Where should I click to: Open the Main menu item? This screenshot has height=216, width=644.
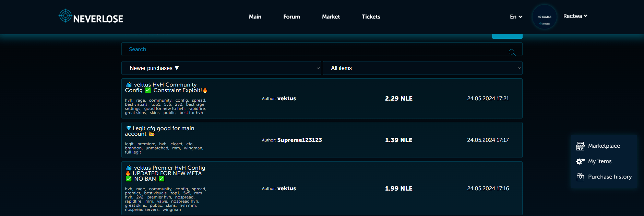pos(255,16)
